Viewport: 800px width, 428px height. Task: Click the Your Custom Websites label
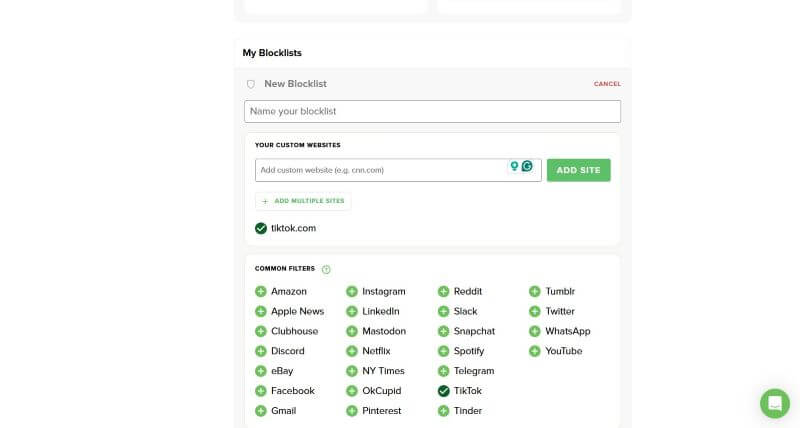coord(297,145)
